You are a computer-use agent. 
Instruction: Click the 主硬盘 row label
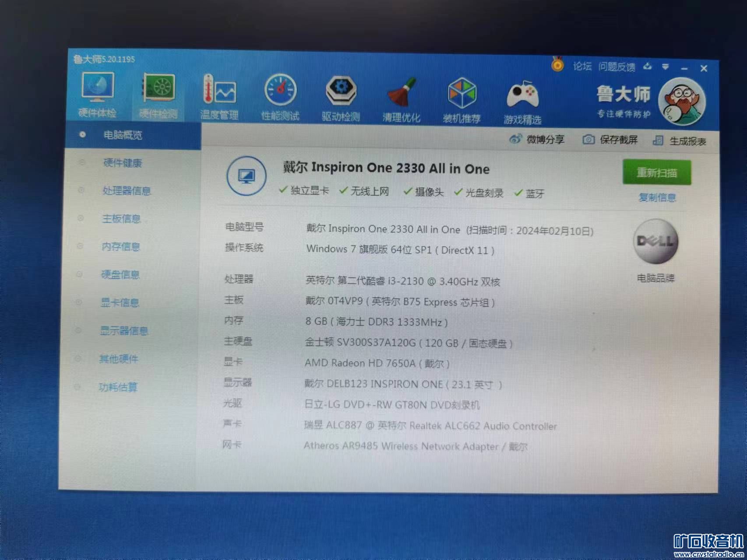tap(238, 341)
